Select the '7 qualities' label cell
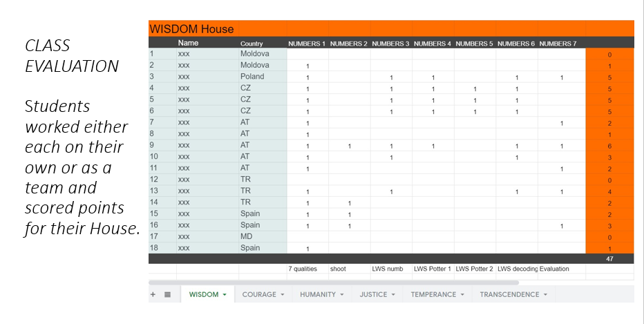 click(302, 269)
